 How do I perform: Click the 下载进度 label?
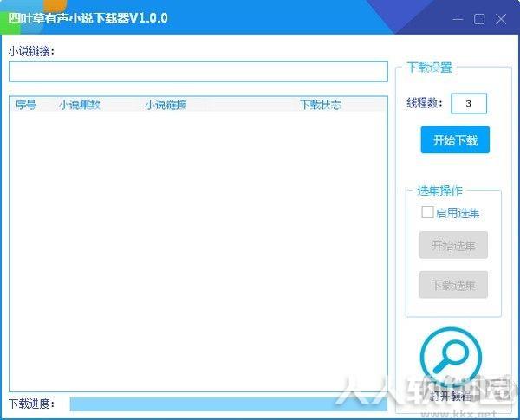pyautogui.click(x=31, y=404)
